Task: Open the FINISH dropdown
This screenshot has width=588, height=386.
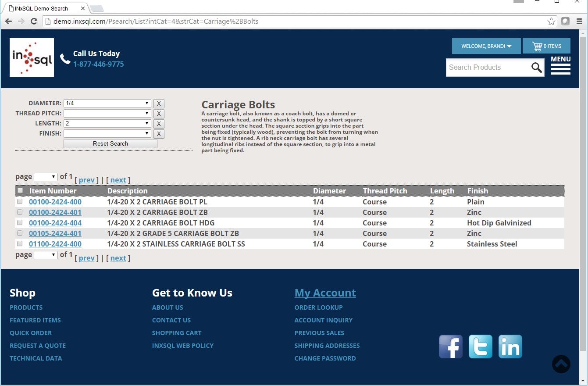Action: [x=107, y=133]
